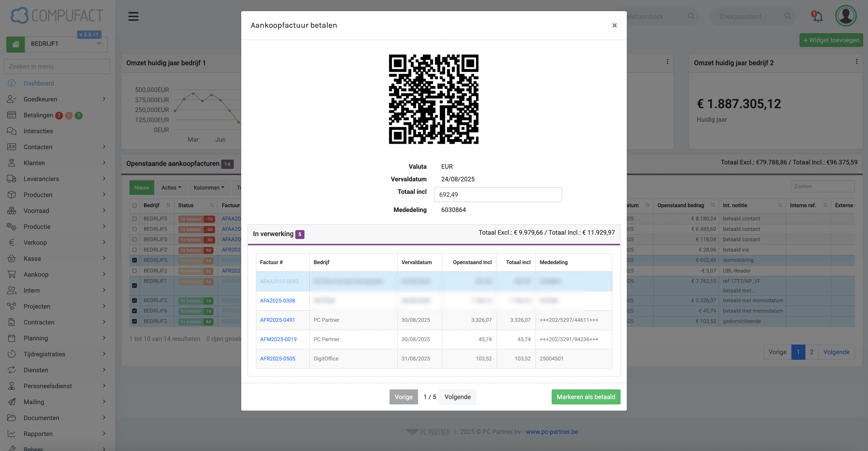Viewport: 868px width, 451px height.
Task: Click Volgende in the payment dialog
Action: (x=457, y=397)
